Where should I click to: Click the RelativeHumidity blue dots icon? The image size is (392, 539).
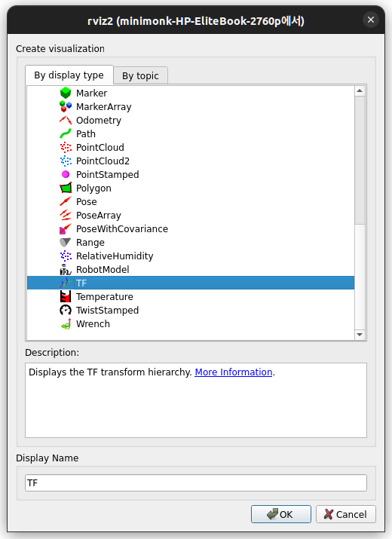pos(66,256)
